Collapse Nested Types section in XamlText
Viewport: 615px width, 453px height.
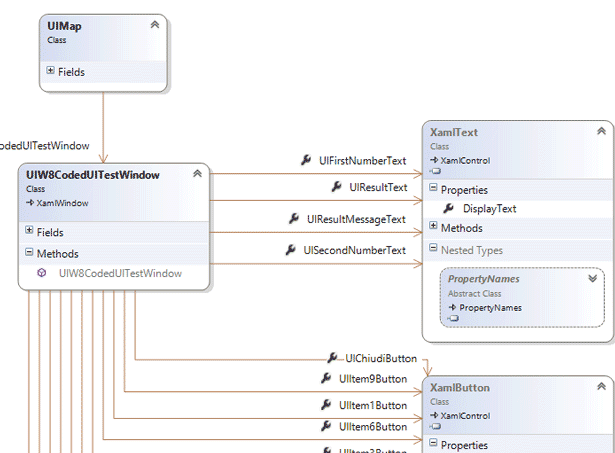pos(433,250)
